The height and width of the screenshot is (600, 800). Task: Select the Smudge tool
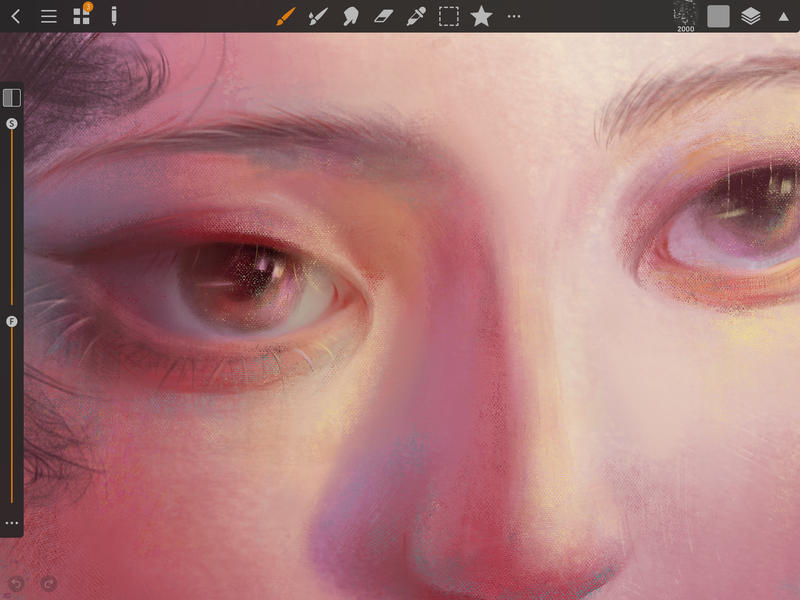tap(351, 16)
